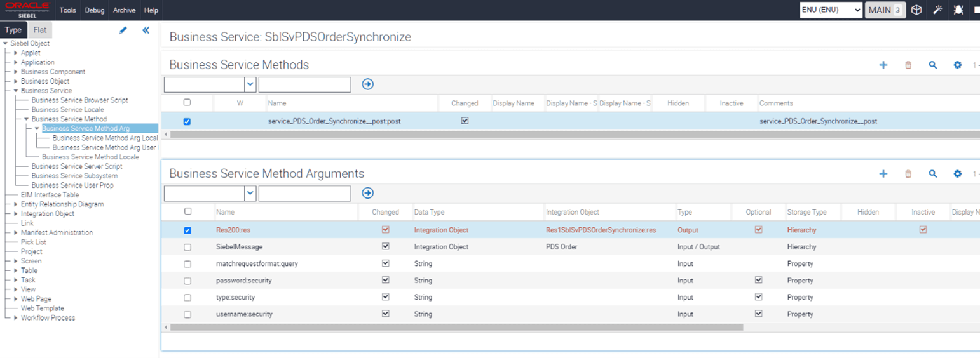Click the pencil edit icon above object tree
The width and height of the screenshot is (980, 358).
click(x=123, y=30)
